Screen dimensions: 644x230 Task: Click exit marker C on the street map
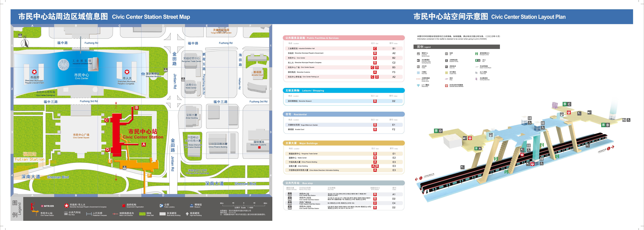[x=107, y=120]
